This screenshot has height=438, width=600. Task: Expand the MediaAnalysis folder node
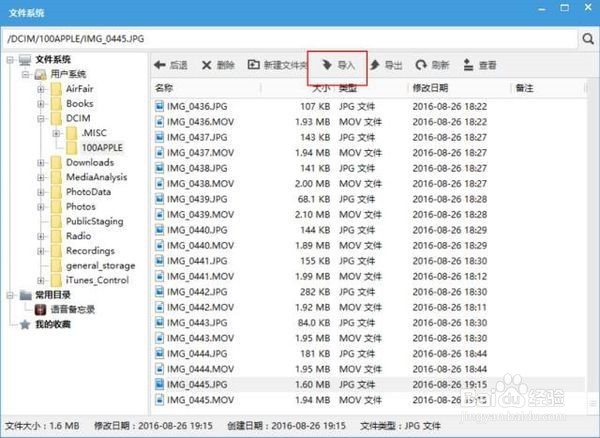41,177
